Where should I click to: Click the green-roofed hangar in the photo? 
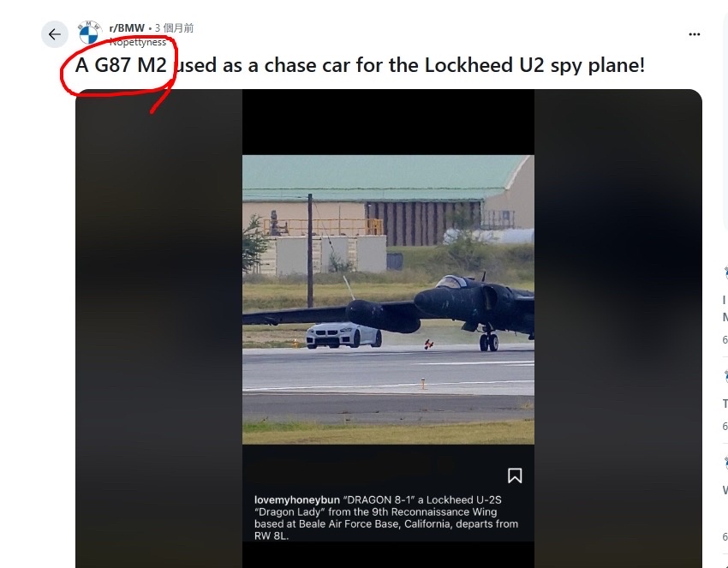(388, 200)
